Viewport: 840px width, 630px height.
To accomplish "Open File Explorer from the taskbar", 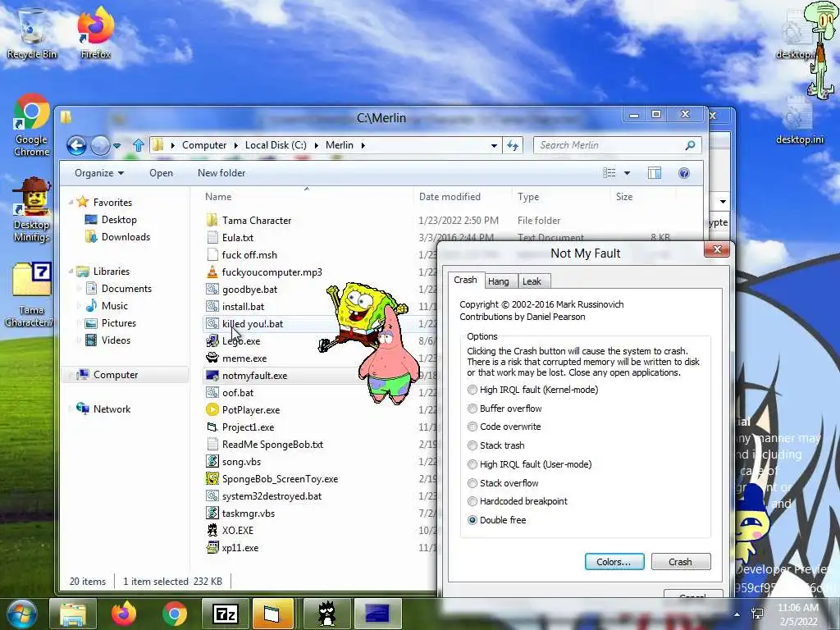I will tap(73, 614).
